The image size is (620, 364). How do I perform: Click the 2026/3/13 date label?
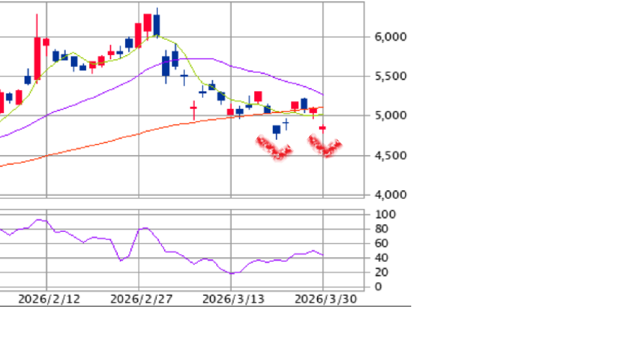point(233,299)
